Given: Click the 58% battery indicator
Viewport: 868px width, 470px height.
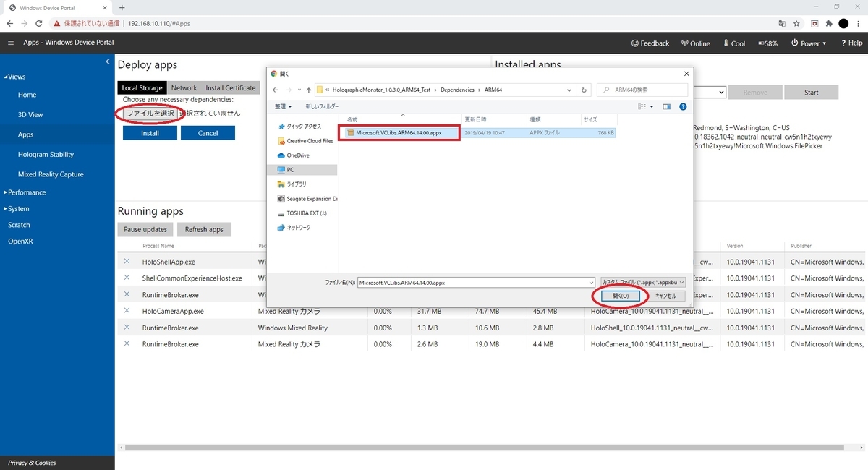Looking at the screenshot, I should click(767, 43).
